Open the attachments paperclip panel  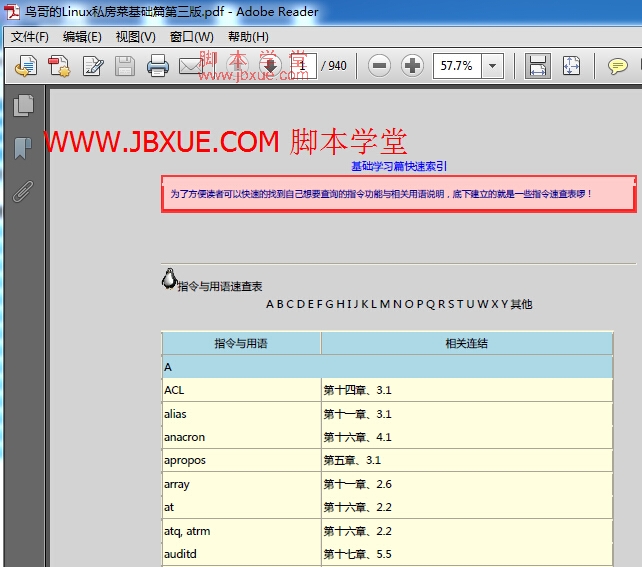[x=23, y=191]
